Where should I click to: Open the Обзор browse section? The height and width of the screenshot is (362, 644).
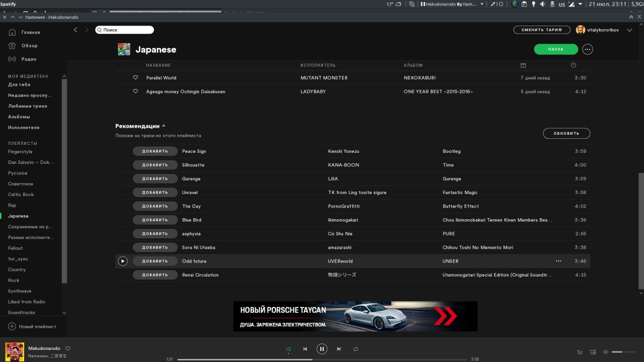click(23, 46)
